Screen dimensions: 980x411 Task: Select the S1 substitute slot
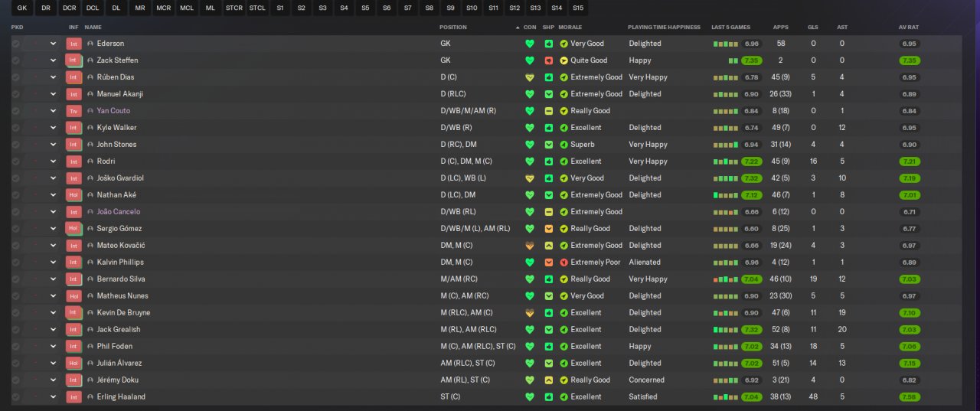(x=280, y=8)
